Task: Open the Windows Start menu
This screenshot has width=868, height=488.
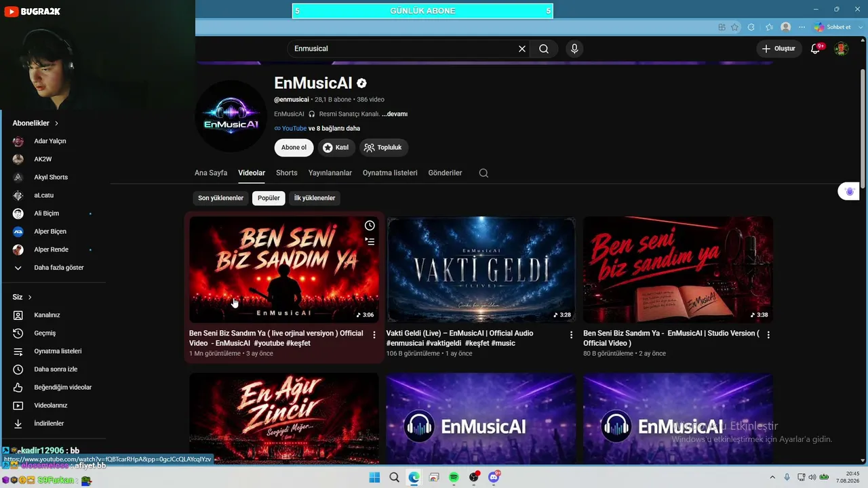Action: point(374,478)
